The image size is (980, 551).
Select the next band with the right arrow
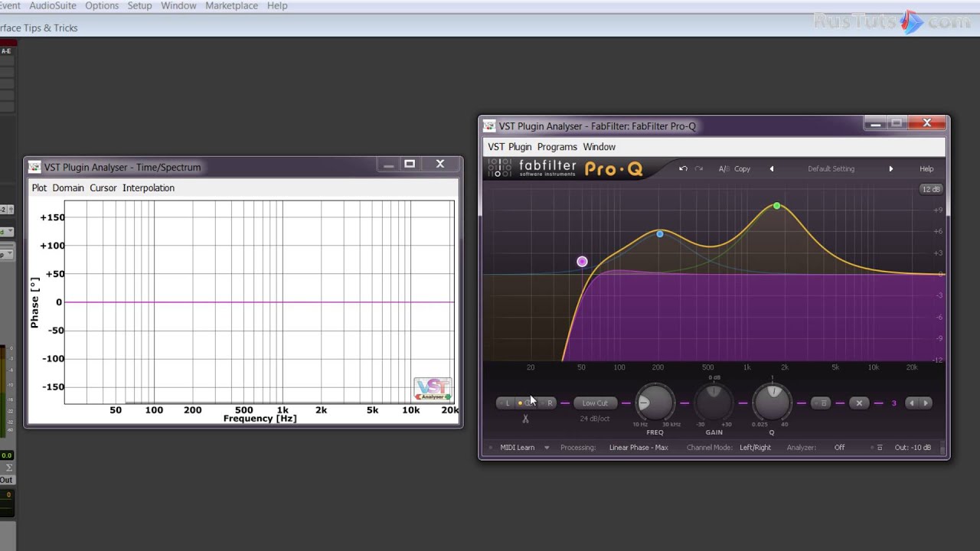926,403
